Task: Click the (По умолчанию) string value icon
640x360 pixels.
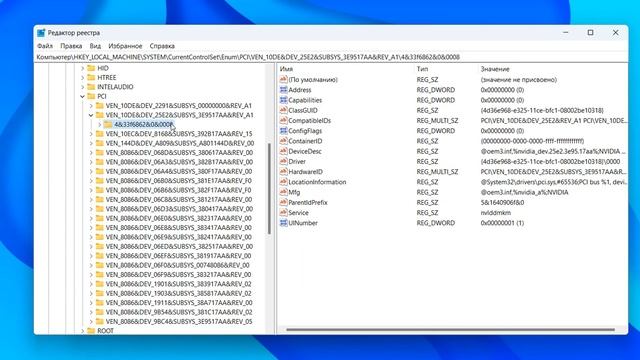Action: [283, 80]
